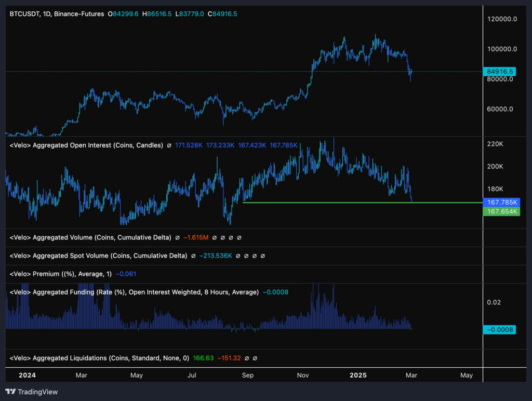The width and height of the screenshot is (532, 401).
Task: Click the 0.02 funding axis label
Action: (494, 302)
